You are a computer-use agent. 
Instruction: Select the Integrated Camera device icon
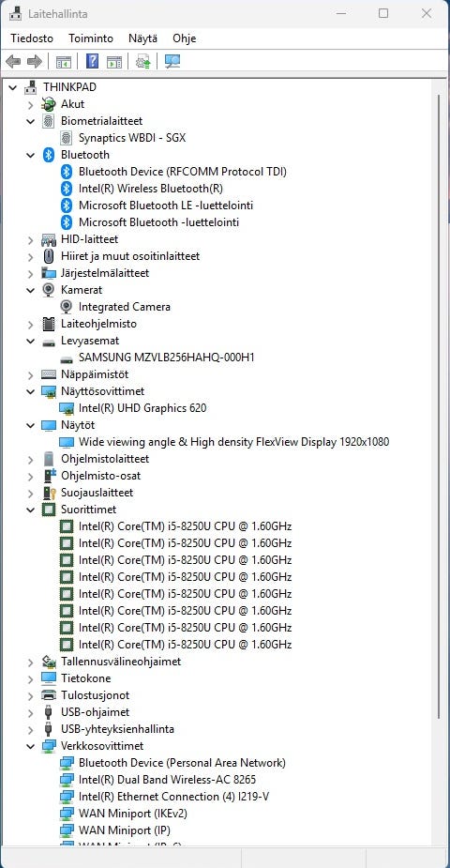pos(67,307)
